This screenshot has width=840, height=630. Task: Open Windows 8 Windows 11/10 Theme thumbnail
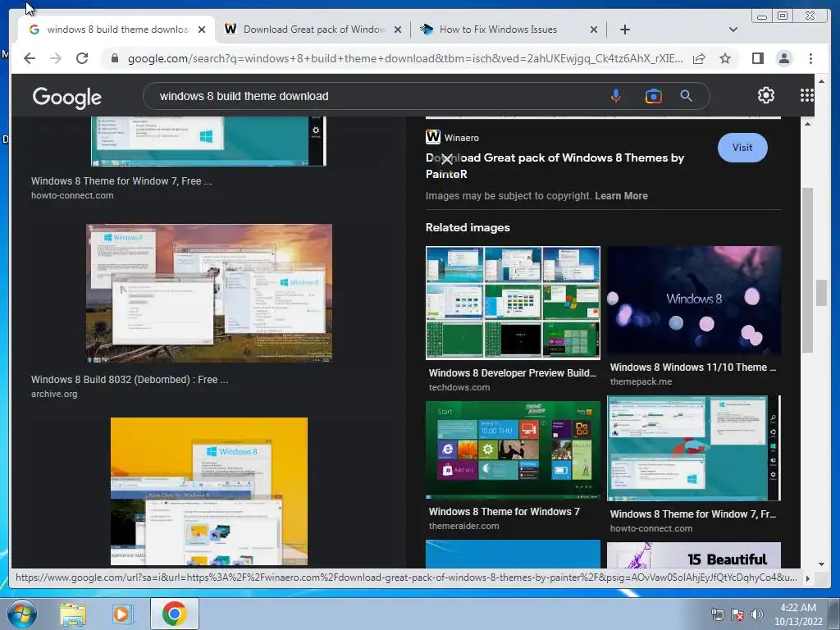pos(694,300)
